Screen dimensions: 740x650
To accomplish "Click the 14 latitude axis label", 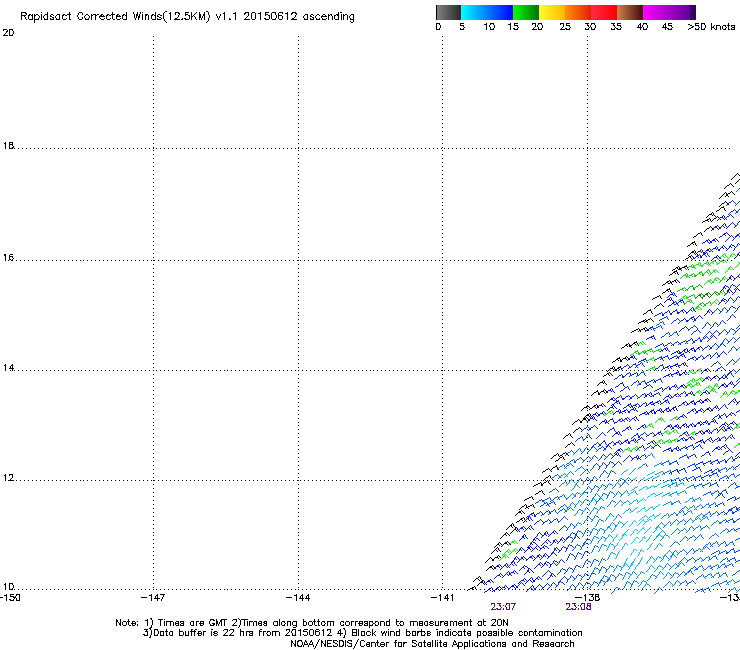I will click(x=8, y=368).
